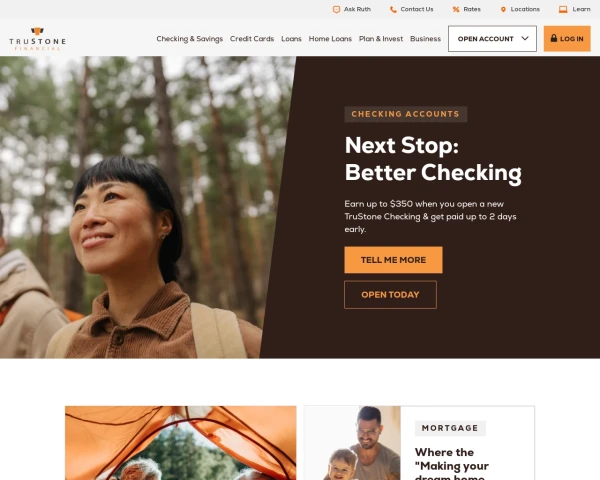Click the Mortgage category label
The width and height of the screenshot is (600, 480).
(450, 428)
